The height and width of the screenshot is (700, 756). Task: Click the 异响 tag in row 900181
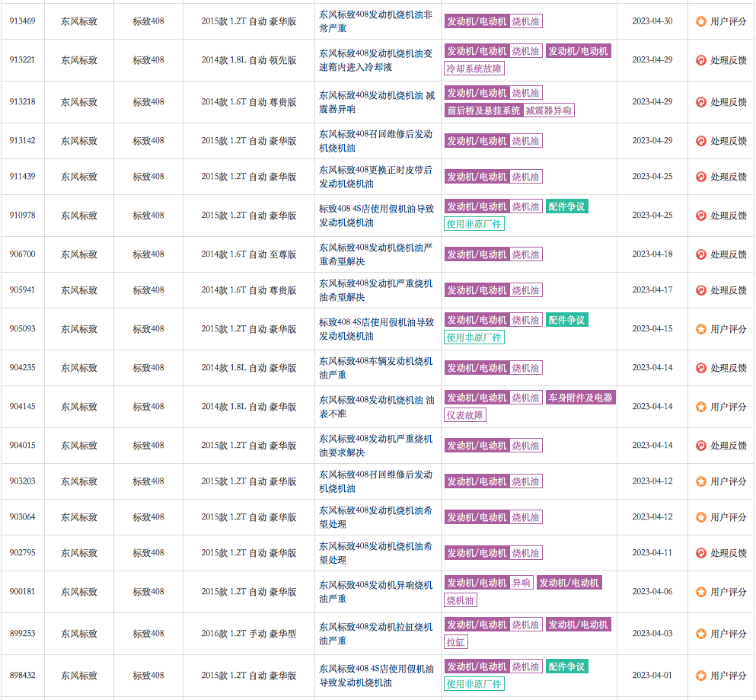click(521, 583)
